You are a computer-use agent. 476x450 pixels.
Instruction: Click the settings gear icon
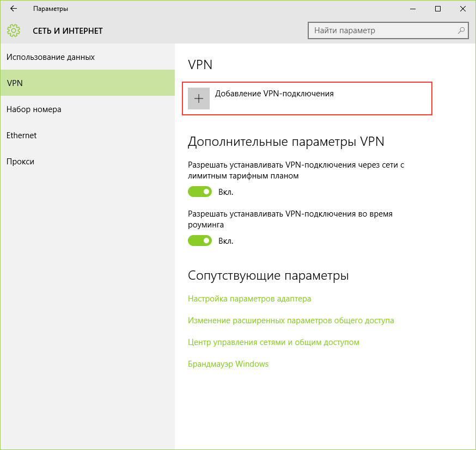pos(14,30)
